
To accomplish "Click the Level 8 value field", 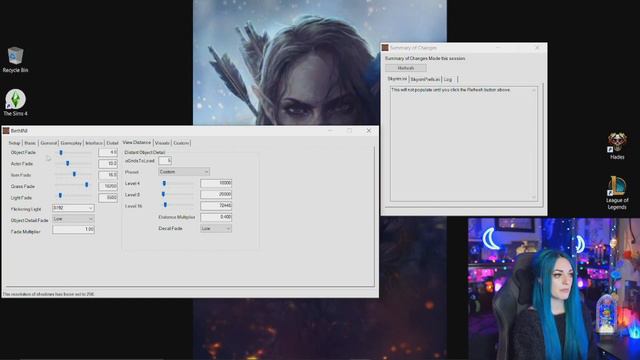I will 216,194.
